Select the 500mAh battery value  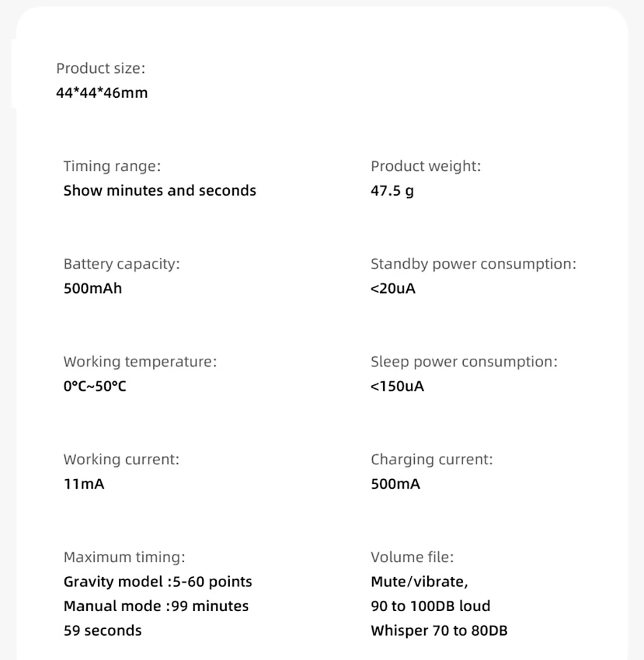92,288
